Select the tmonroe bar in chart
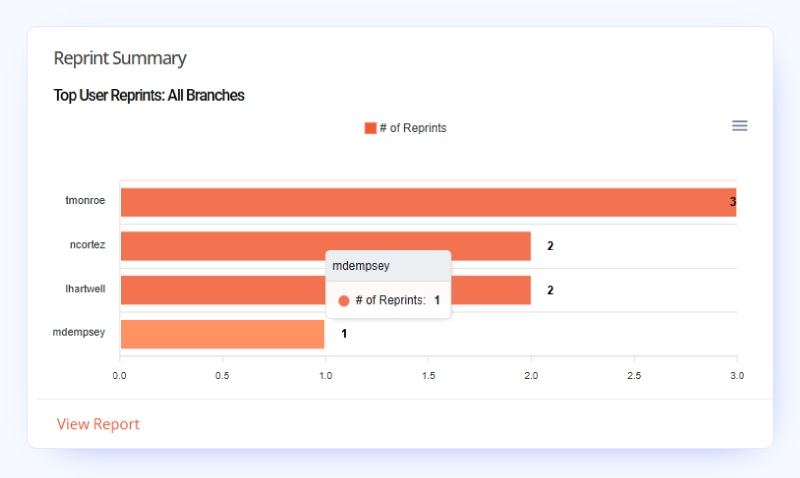The width and height of the screenshot is (800, 478). [429, 202]
